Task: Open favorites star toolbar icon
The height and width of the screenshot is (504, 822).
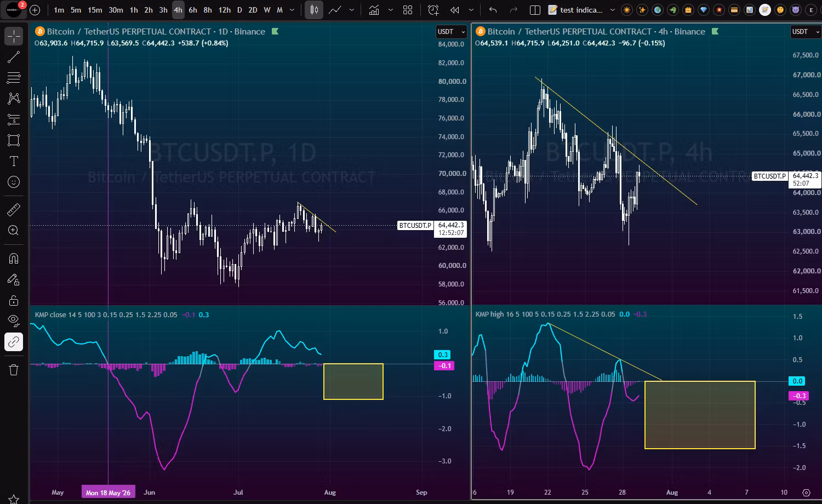Action: tap(14, 499)
